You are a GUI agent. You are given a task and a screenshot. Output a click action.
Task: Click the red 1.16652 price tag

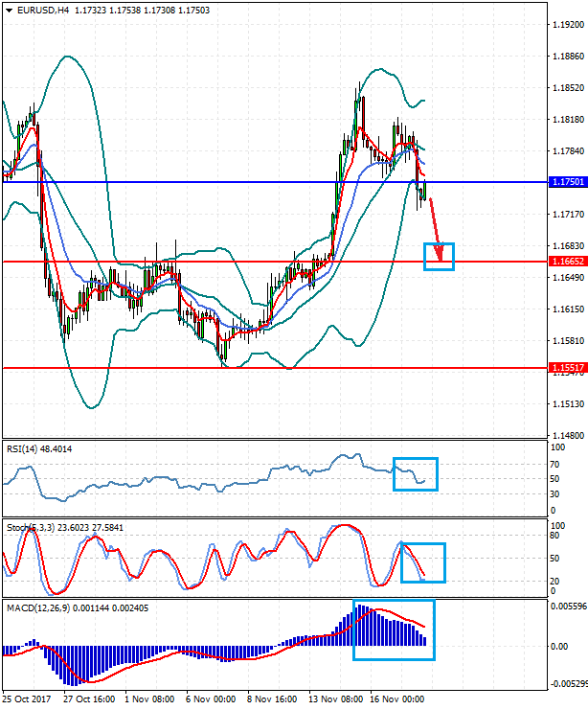point(566,261)
